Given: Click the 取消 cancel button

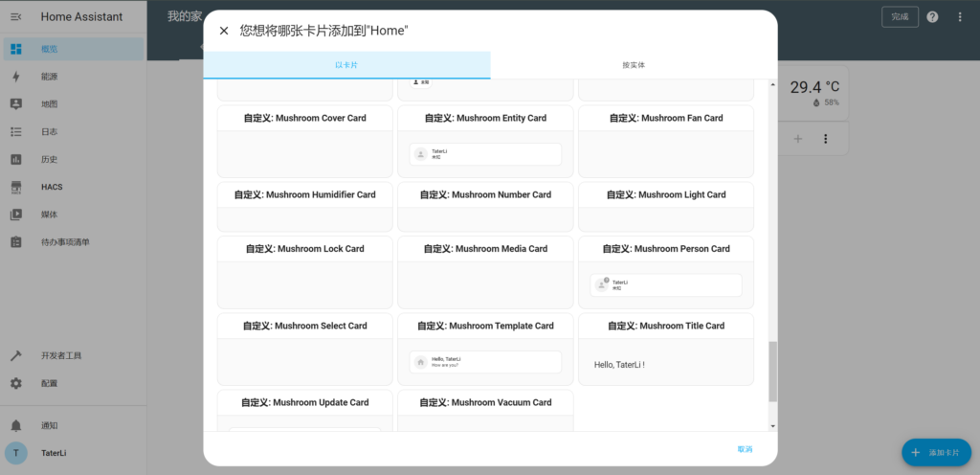Looking at the screenshot, I should (745, 449).
